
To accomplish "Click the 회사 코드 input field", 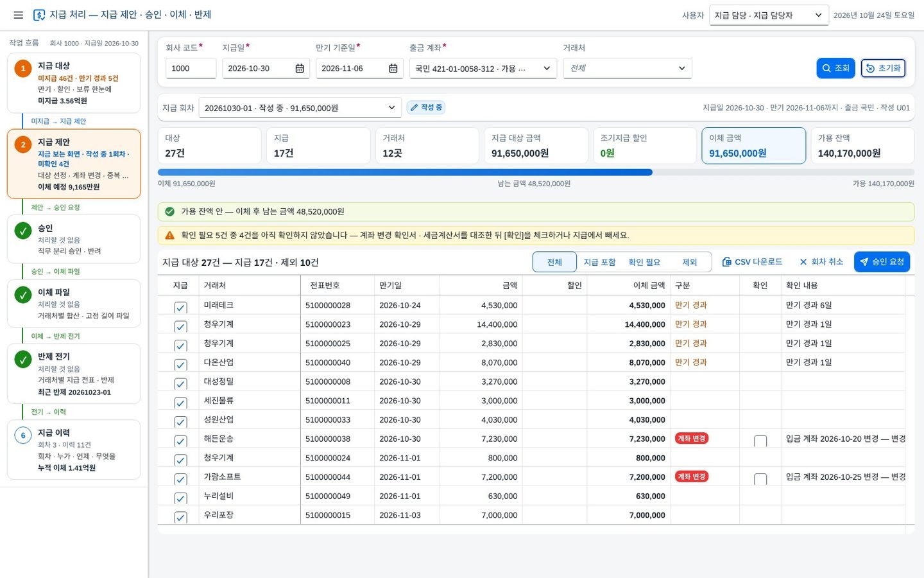I will coord(191,68).
